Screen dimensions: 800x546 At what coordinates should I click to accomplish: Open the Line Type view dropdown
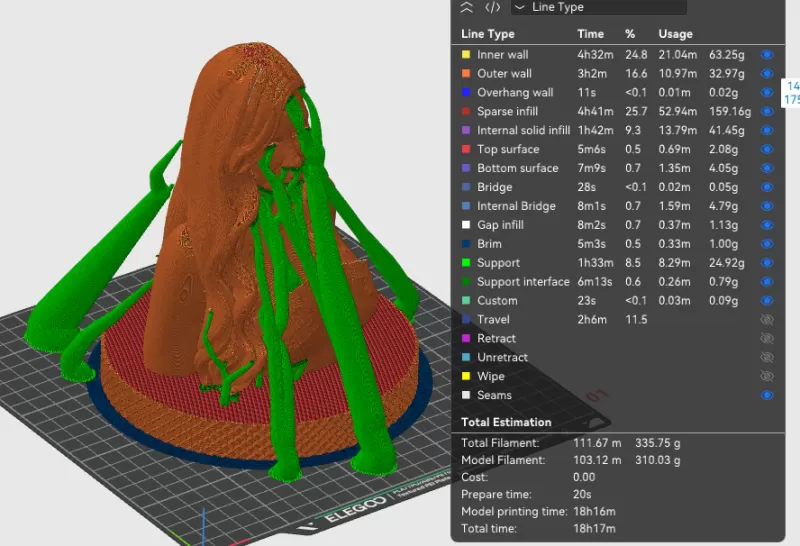(x=598, y=7)
